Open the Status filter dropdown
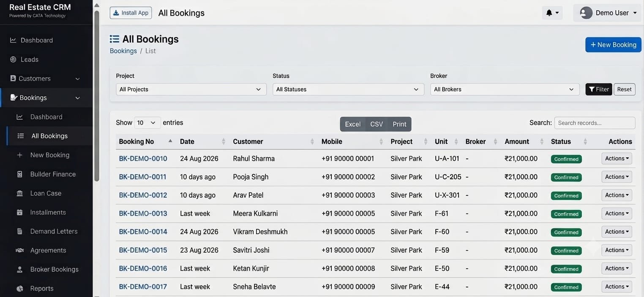This screenshot has height=297, width=644. (348, 89)
